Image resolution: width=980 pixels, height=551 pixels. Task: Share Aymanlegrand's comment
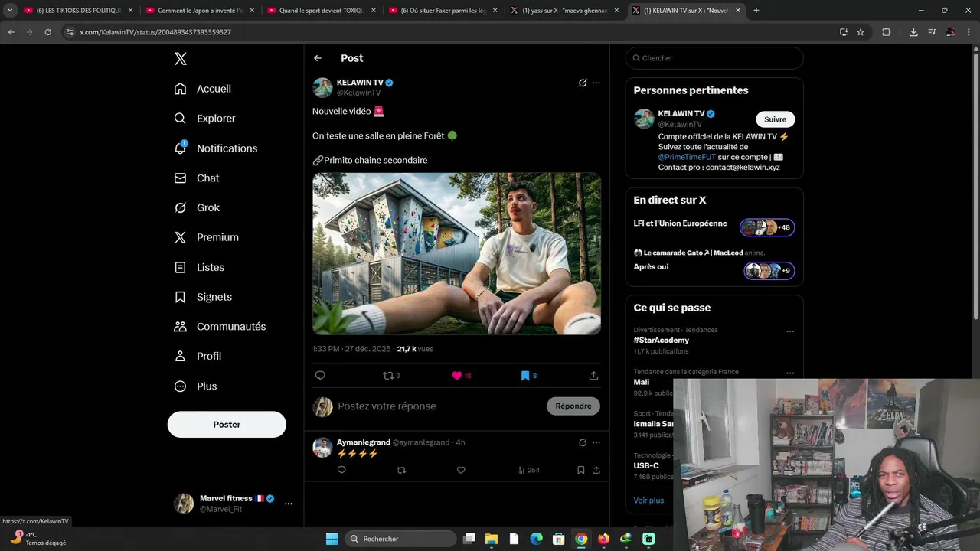point(596,470)
